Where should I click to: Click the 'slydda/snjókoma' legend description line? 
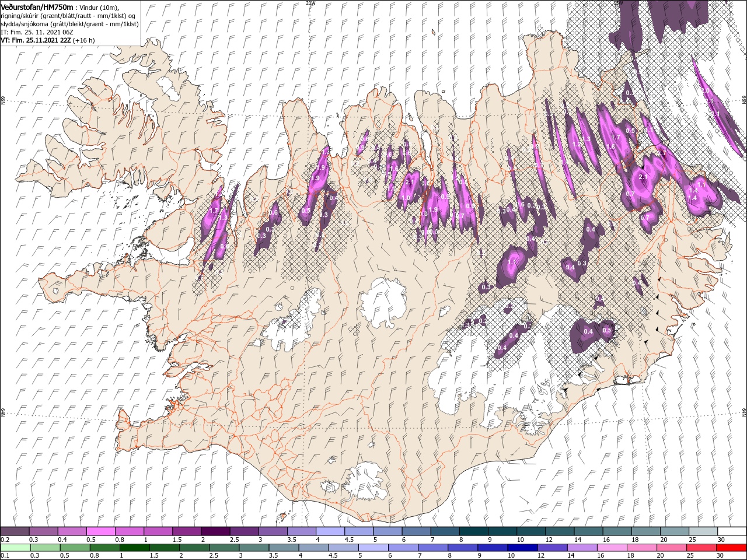click(69, 24)
